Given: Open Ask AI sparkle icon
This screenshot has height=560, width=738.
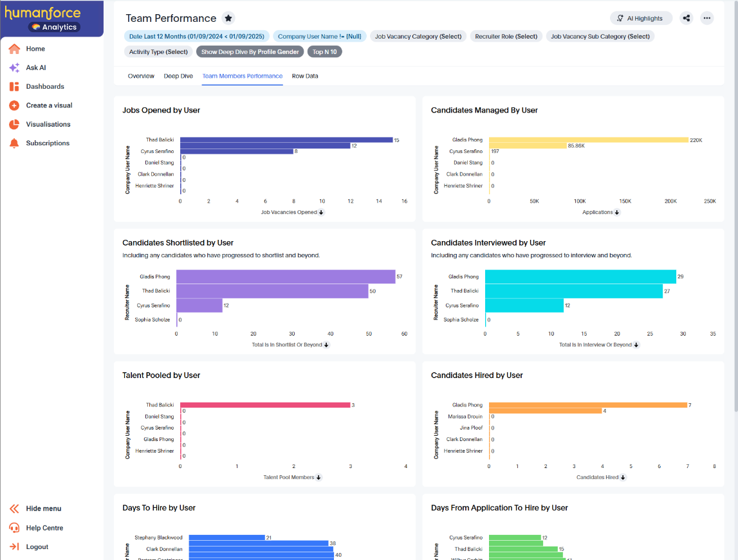Looking at the screenshot, I should 14,68.
